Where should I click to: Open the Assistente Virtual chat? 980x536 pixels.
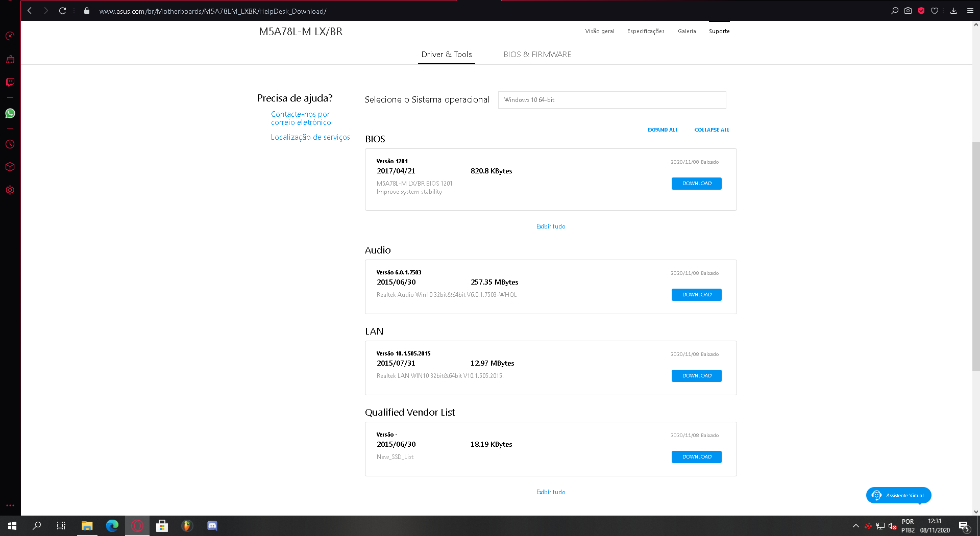click(x=898, y=495)
